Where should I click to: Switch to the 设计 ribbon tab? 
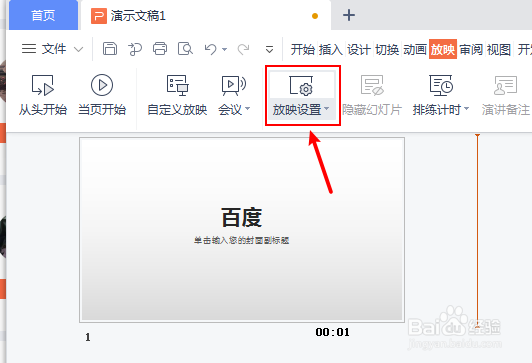pyautogui.click(x=359, y=50)
